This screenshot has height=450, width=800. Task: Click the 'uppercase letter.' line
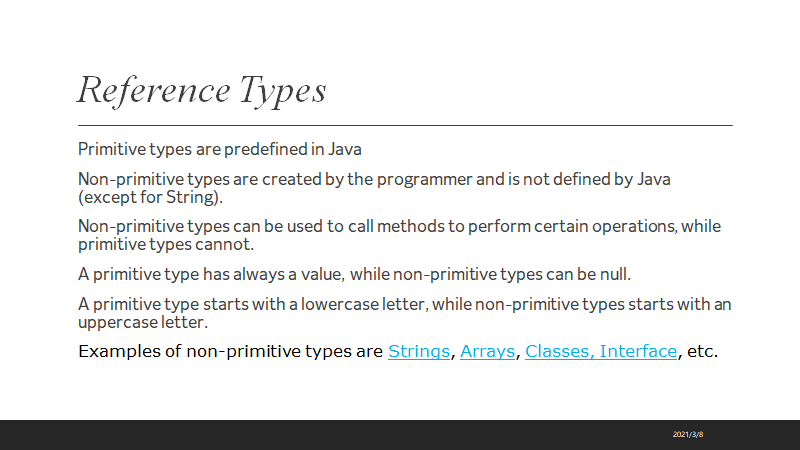pyautogui.click(x=141, y=321)
